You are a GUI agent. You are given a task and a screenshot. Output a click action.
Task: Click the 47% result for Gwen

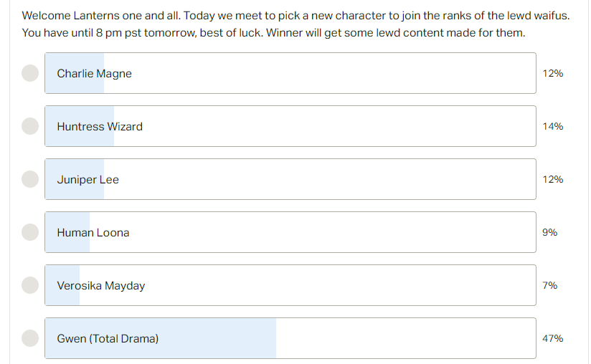[552, 338]
